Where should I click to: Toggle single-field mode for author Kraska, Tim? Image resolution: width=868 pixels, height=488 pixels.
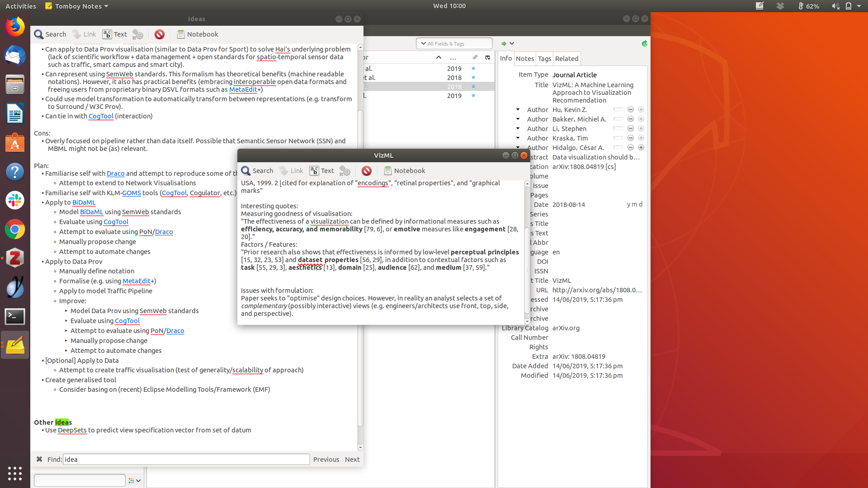[x=618, y=138]
